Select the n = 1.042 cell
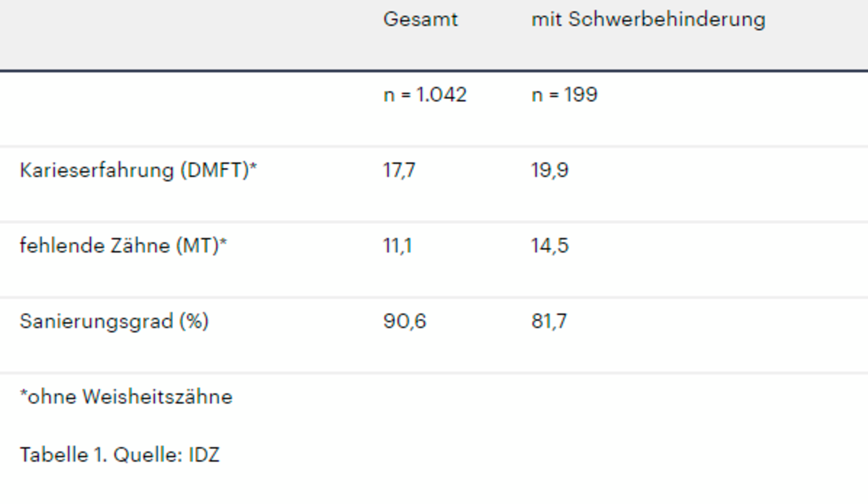 425,95
